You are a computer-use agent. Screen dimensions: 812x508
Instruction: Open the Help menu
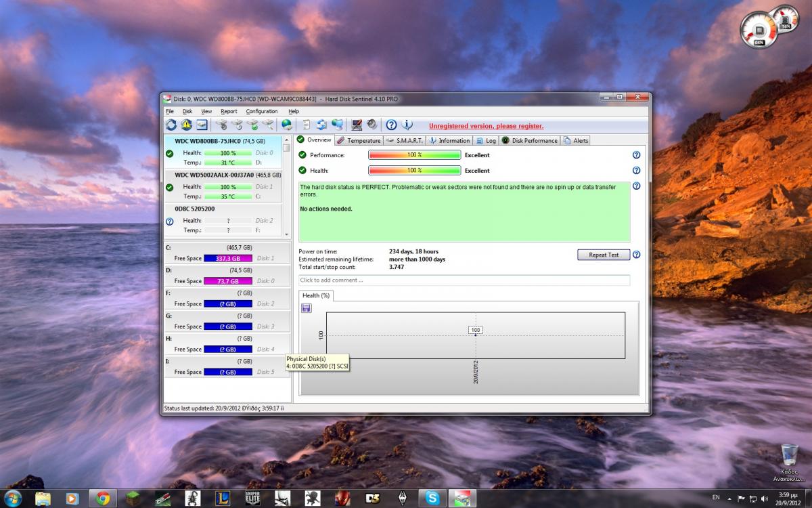(x=294, y=111)
